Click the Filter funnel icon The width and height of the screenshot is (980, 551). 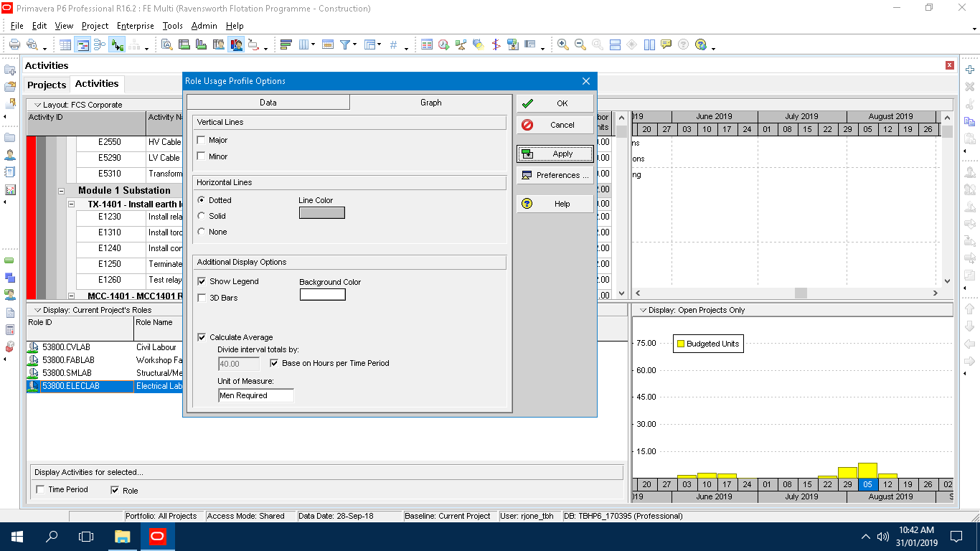click(x=345, y=44)
